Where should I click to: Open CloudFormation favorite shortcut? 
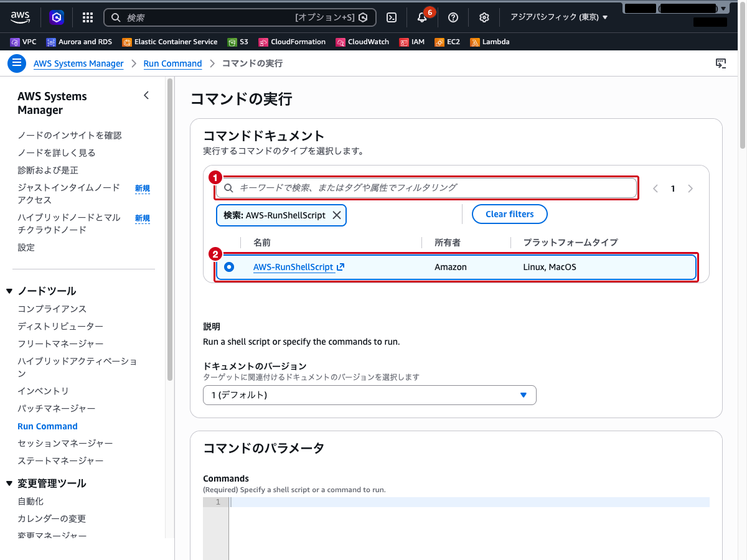[x=292, y=42]
